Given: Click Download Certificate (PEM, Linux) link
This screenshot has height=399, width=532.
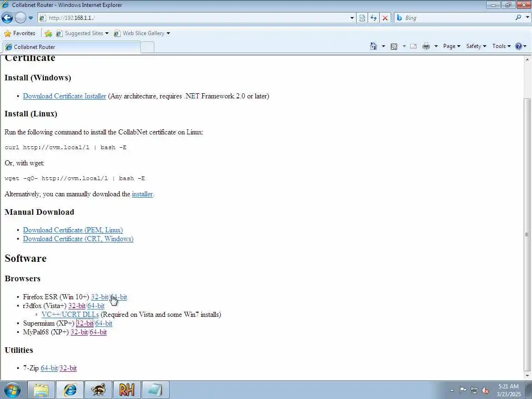Looking at the screenshot, I should click(73, 230).
